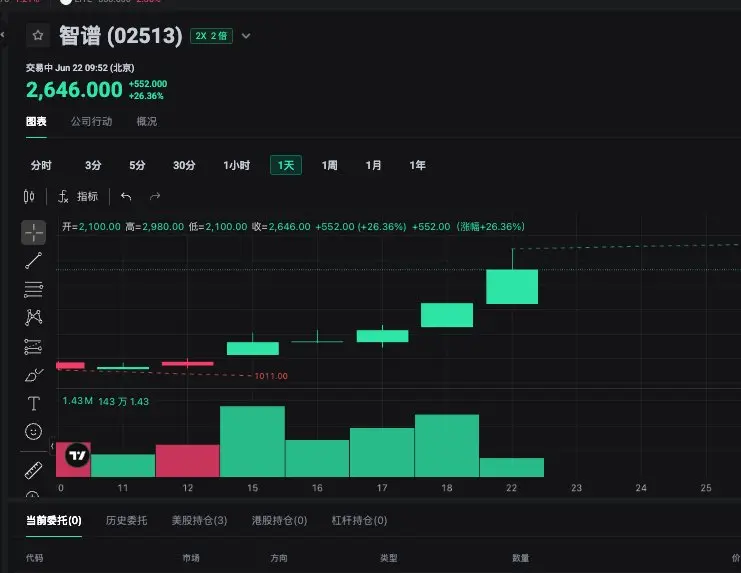Click the 代码 column header
The height and width of the screenshot is (573, 741).
34,558
